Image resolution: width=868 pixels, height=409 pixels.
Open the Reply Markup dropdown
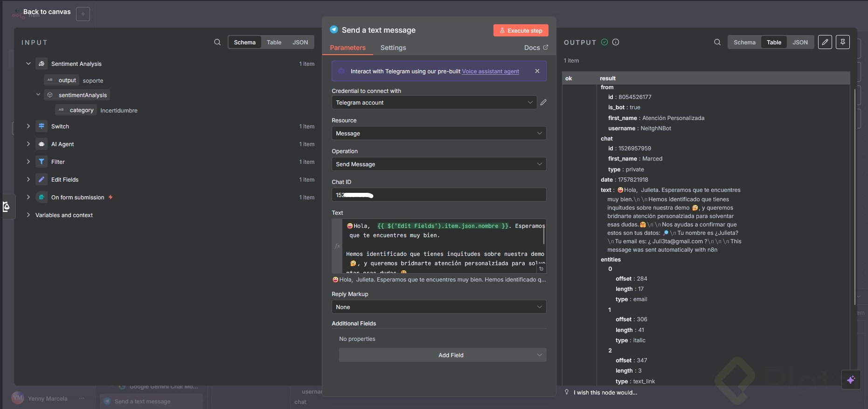(x=438, y=307)
